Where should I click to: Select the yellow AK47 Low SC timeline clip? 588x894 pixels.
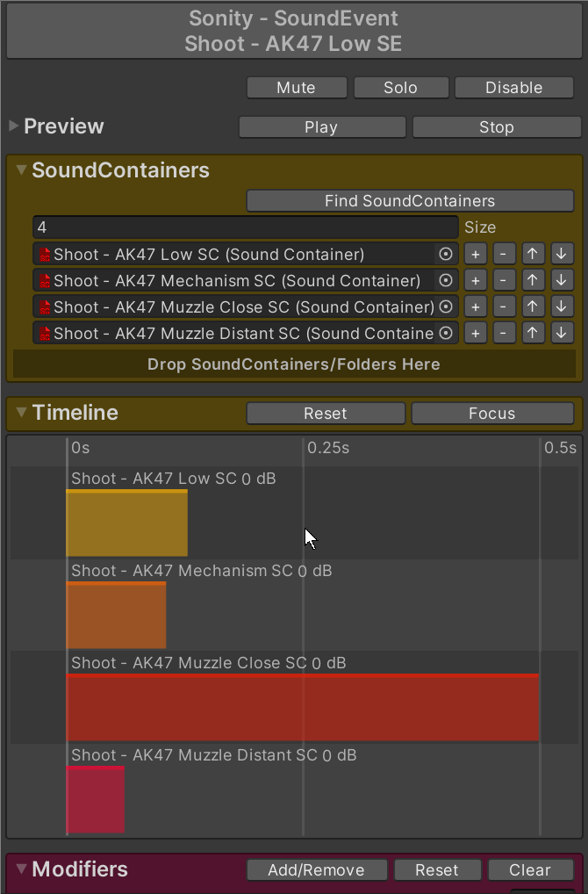[126, 523]
